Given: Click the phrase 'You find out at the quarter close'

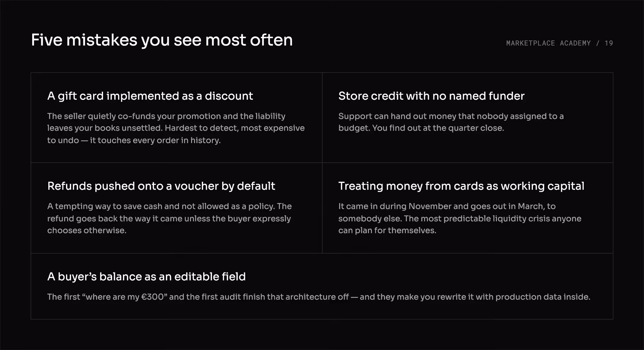Looking at the screenshot, I should (x=438, y=128).
